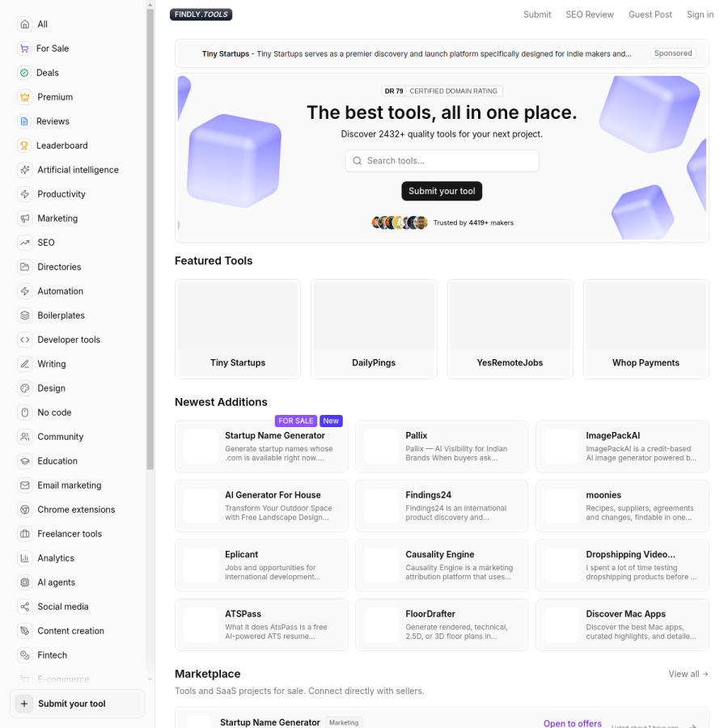Click the black Submit your tool button
This screenshot has width=728, height=728.
point(442,191)
